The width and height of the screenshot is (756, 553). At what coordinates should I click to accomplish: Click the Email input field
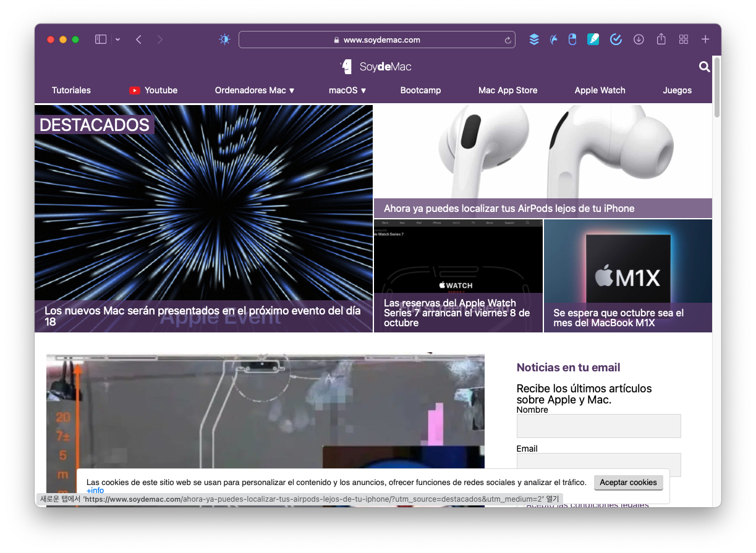(598, 465)
